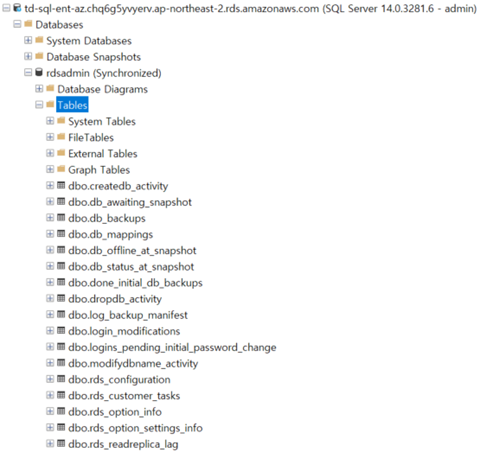Collapse the Tables node
Image resolution: width=480 pixels, height=452 pixels.
pyautogui.click(x=39, y=105)
